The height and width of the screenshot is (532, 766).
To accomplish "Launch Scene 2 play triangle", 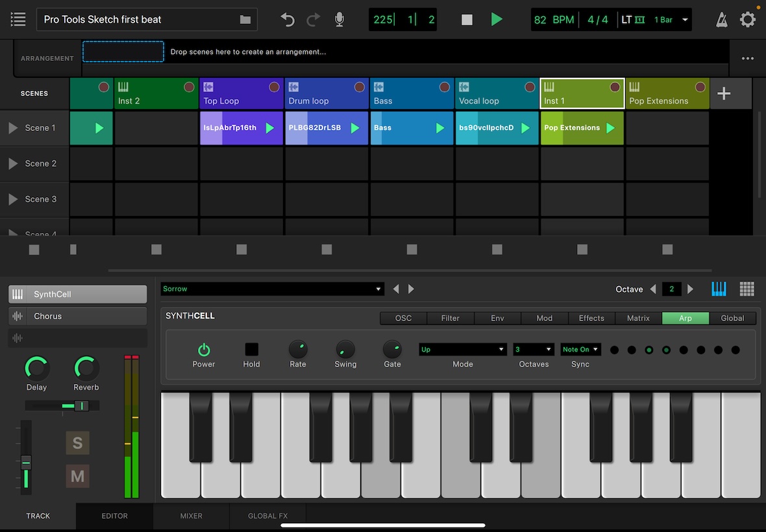I will [x=13, y=163].
